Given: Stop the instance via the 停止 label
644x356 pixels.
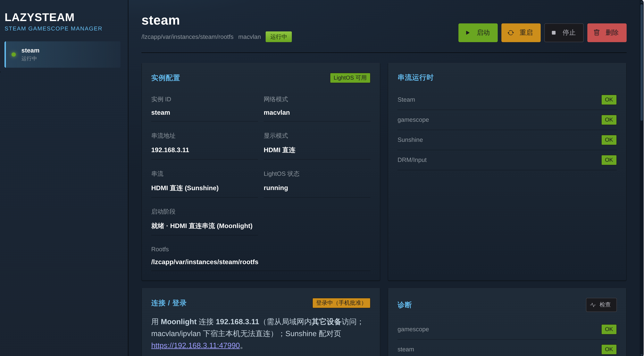Looking at the screenshot, I should 569,33.
